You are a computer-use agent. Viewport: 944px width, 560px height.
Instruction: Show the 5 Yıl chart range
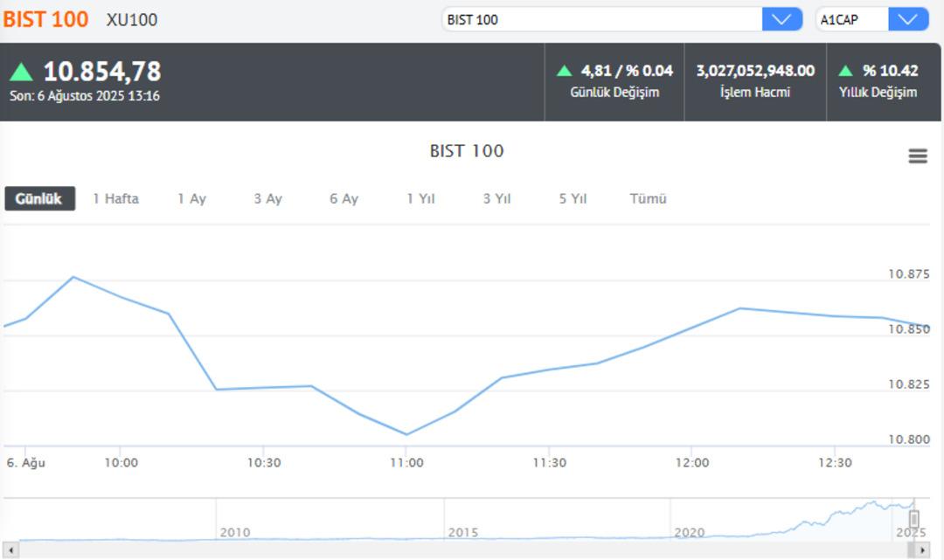573,198
